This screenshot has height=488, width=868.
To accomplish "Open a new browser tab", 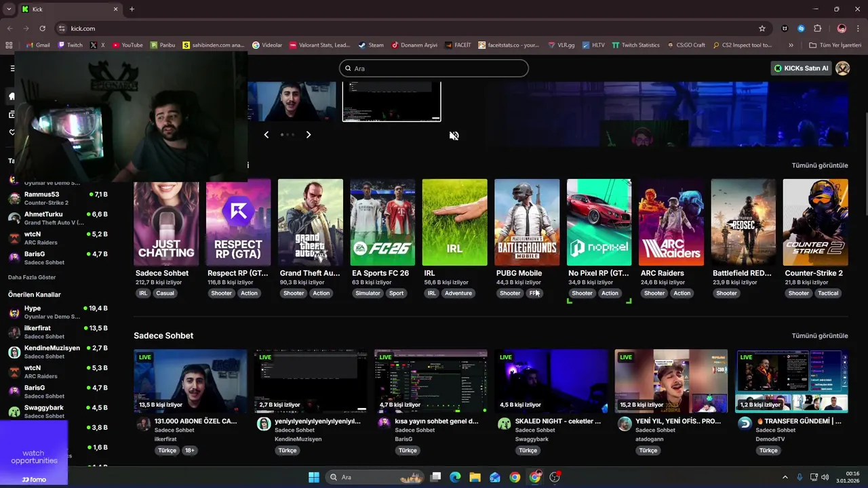I will tap(132, 9).
